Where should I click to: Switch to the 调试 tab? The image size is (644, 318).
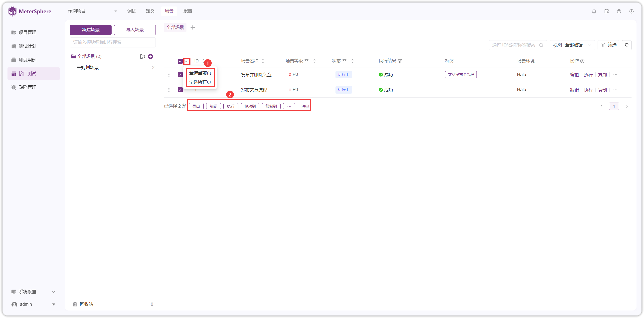point(132,11)
